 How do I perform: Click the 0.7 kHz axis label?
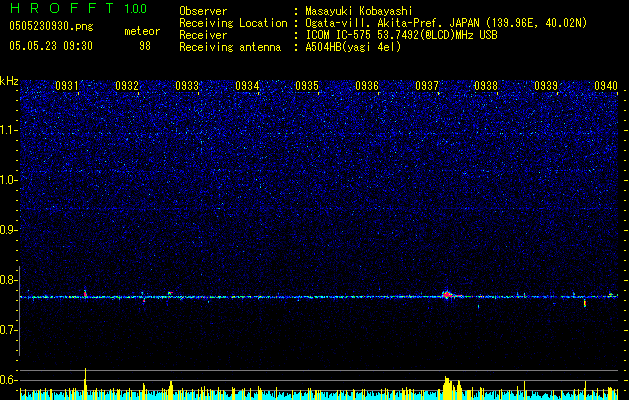(9, 330)
